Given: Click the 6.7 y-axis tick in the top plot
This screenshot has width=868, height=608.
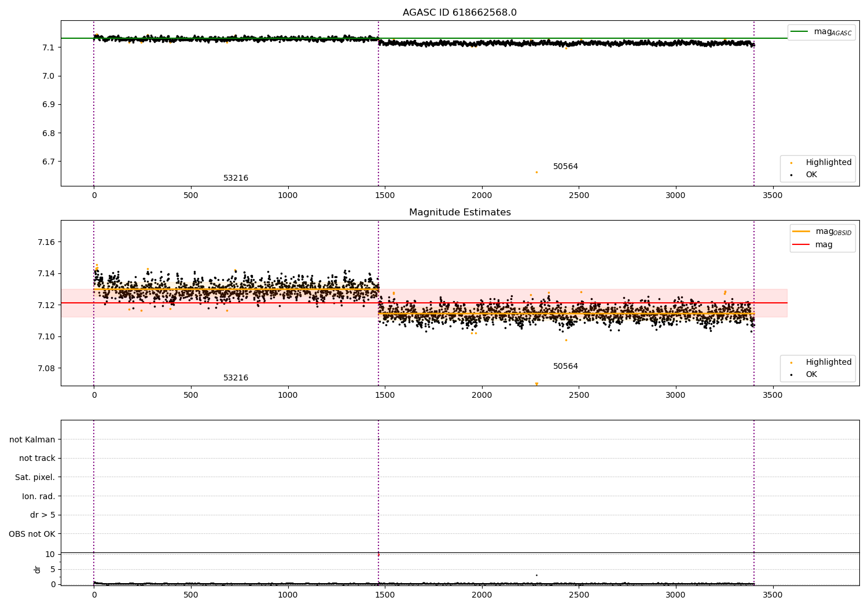Looking at the screenshot, I should (50, 162).
